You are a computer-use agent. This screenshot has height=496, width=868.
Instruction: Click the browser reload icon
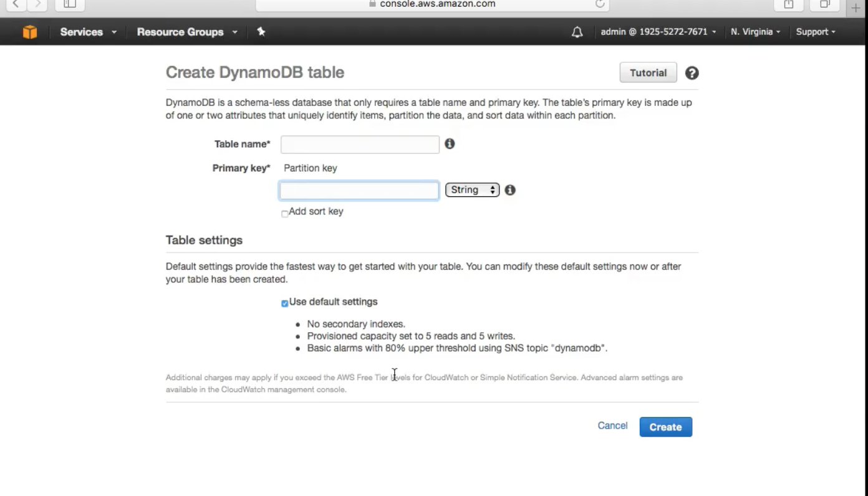[x=600, y=4]
